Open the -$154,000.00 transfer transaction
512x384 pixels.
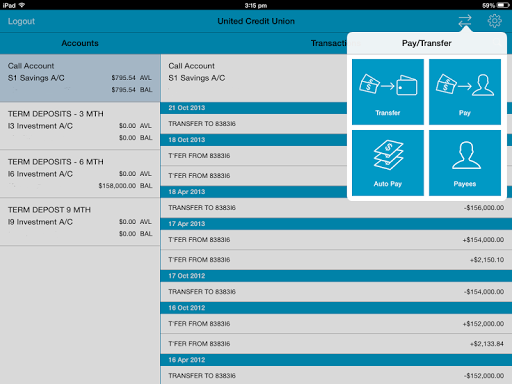click(336, 292)
